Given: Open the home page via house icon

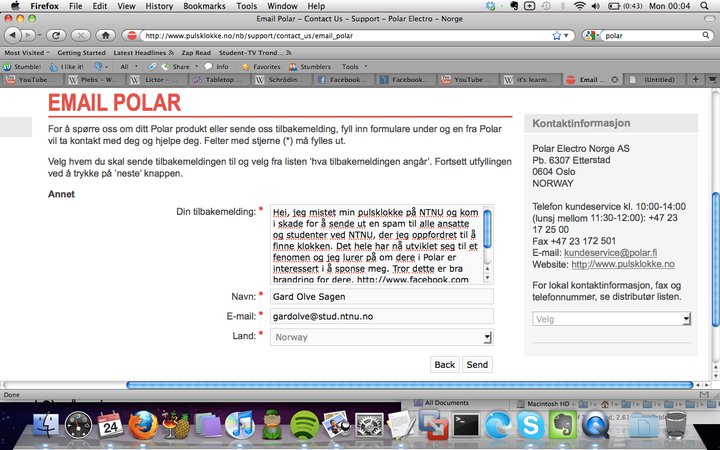Looking at the screenshot, I should (105, 35).
